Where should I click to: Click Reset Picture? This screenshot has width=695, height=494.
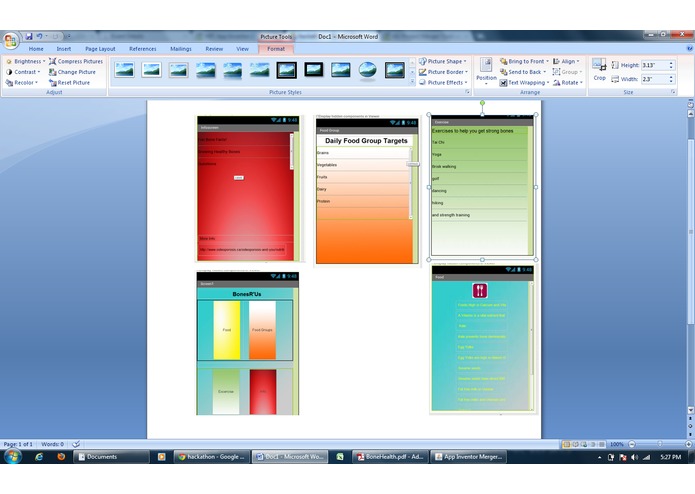(x=69, y=83)
